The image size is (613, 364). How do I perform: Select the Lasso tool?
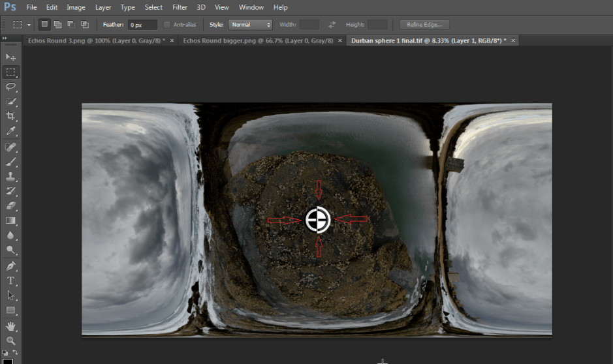tap(10, 87)
